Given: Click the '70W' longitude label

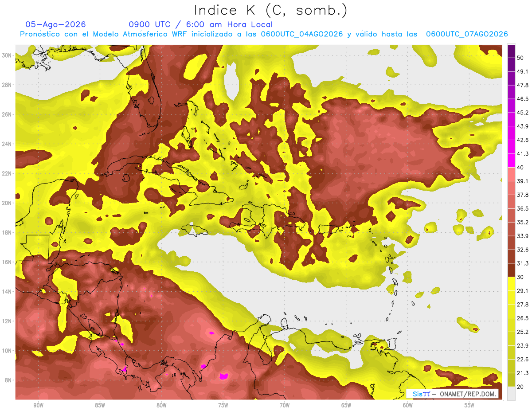Looking at the screenshot, I should [285, 405].
